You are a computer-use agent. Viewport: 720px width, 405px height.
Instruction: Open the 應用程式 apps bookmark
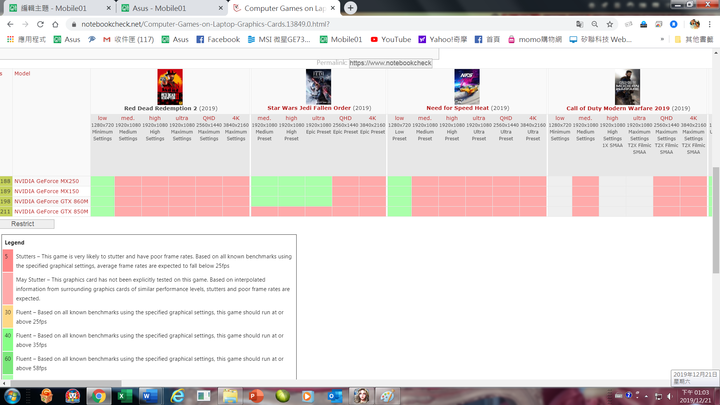point(26,39)
